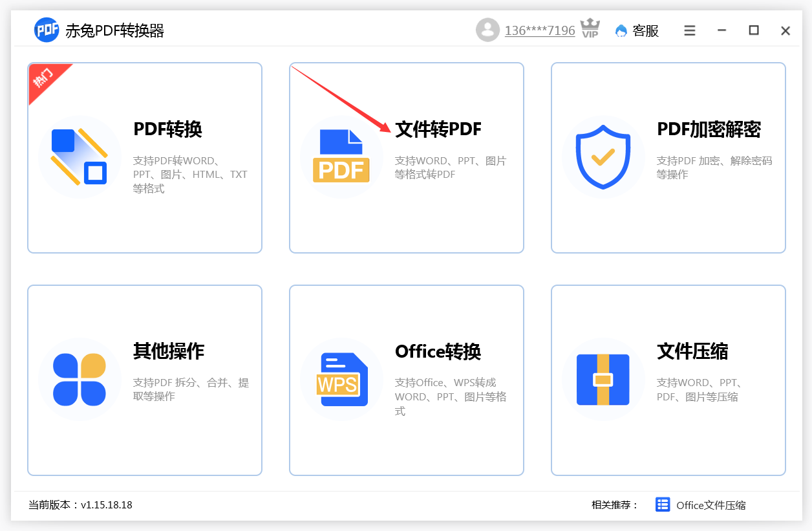Click the 赤兔PDF转换器 title text

(x=114, y=30)
